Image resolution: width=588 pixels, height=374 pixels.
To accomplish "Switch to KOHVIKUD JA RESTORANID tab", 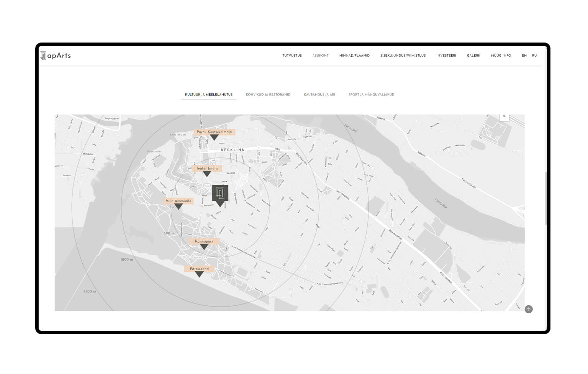I will pos(268,95).
